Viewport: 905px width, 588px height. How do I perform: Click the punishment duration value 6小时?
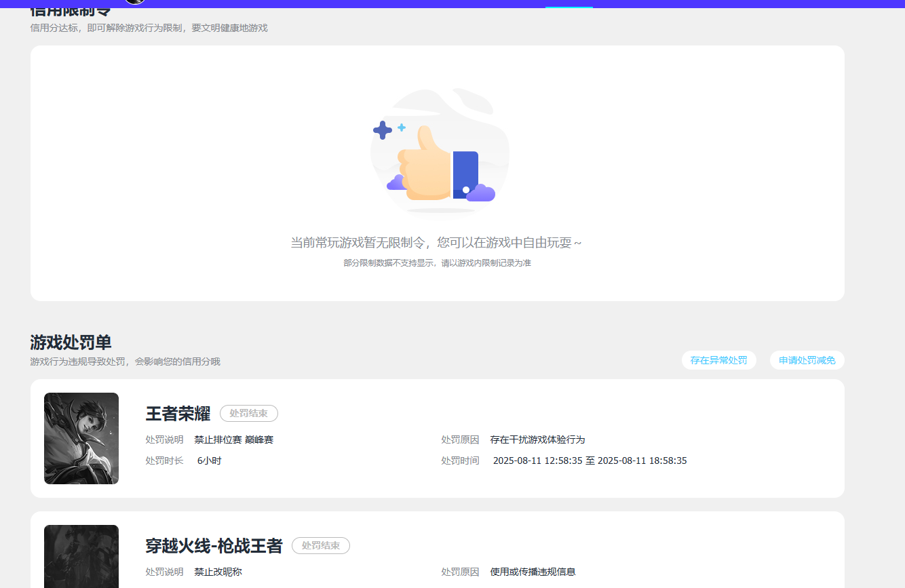tap(210, 460)
